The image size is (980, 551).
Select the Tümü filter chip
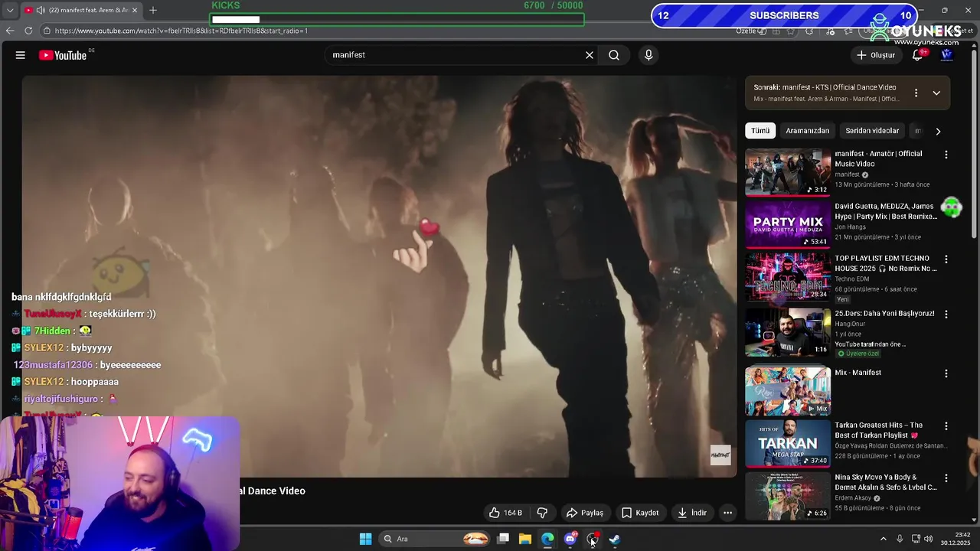pyautogui.click(x=760, y=131)
